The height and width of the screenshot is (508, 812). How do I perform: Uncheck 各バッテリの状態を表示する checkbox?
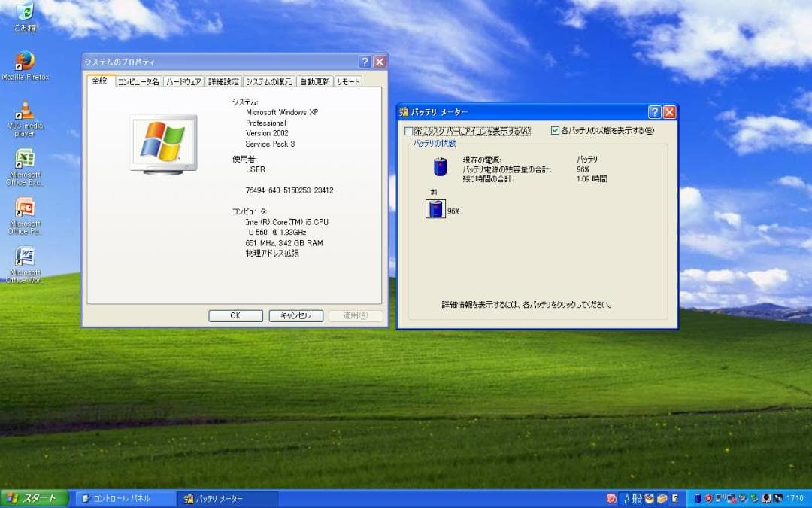pyautogui.click(x=555, y=131)
